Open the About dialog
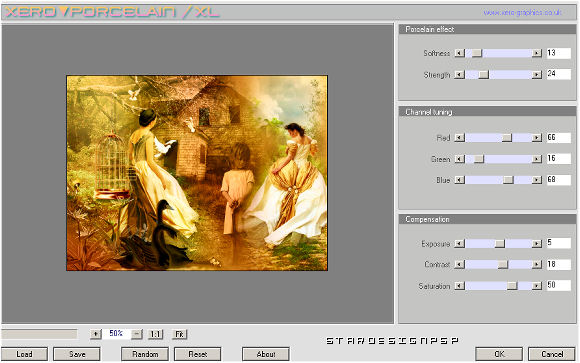 266,354
